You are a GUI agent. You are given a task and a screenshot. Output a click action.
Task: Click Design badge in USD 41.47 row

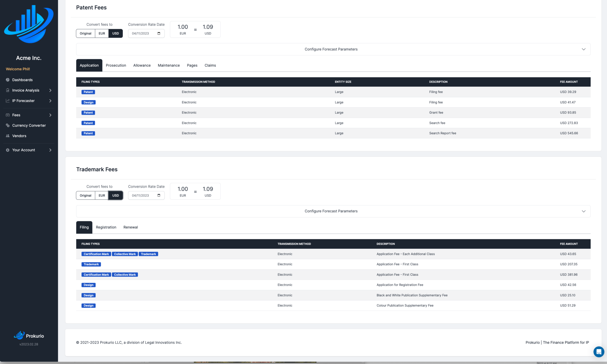coord(88,102)
